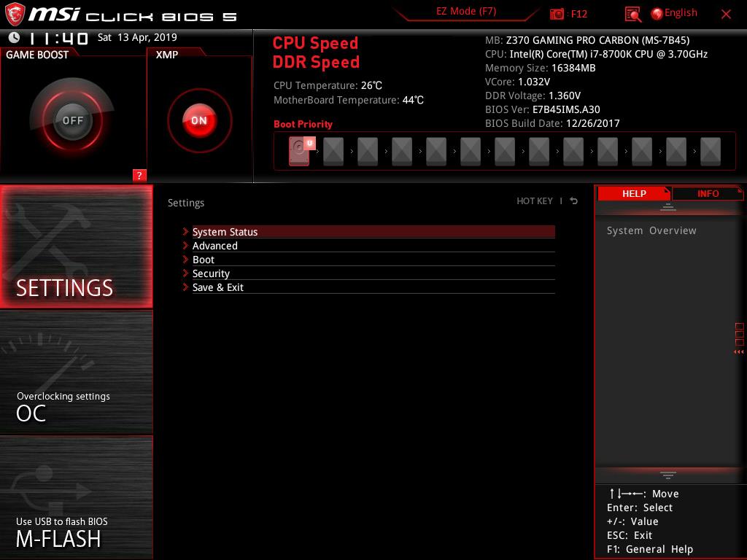Expand the arrow next to Advanced

[185, 245]
